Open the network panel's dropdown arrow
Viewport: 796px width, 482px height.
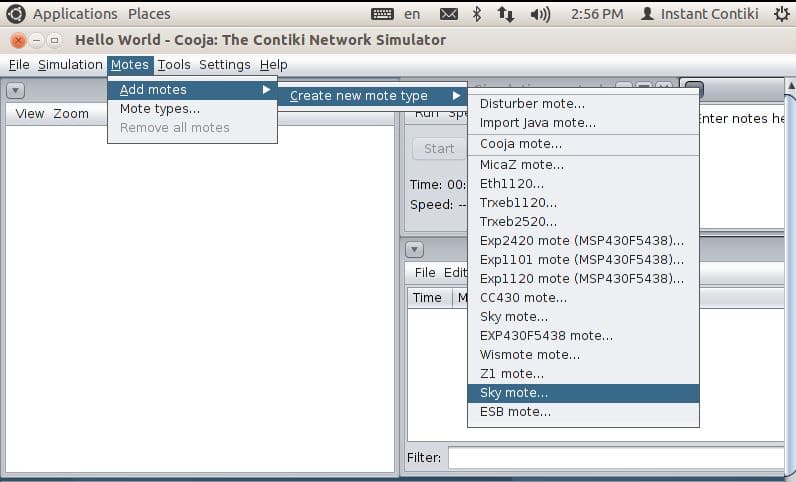[15, 90]
